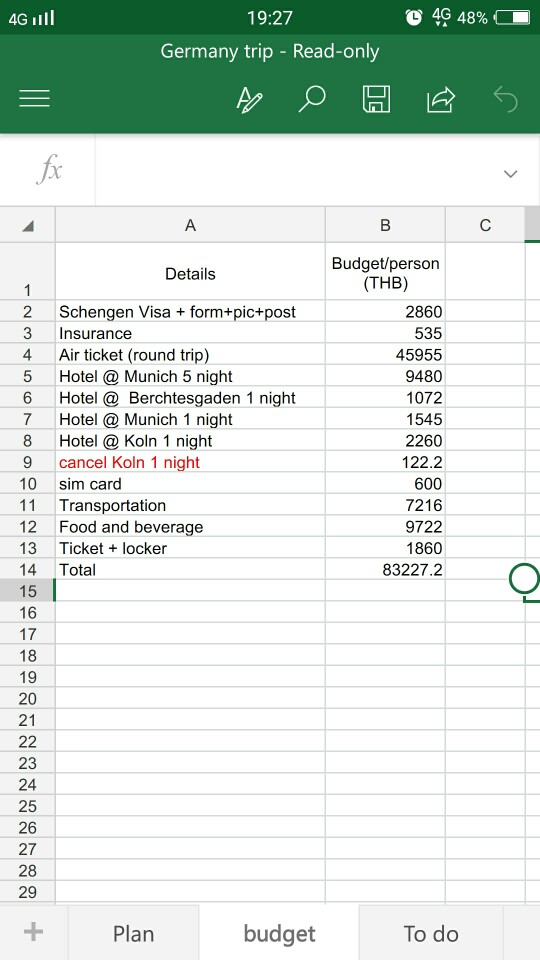Select the red cancel Koln 1 night cell
540x960 pixels.
click(x=190, y=462)
